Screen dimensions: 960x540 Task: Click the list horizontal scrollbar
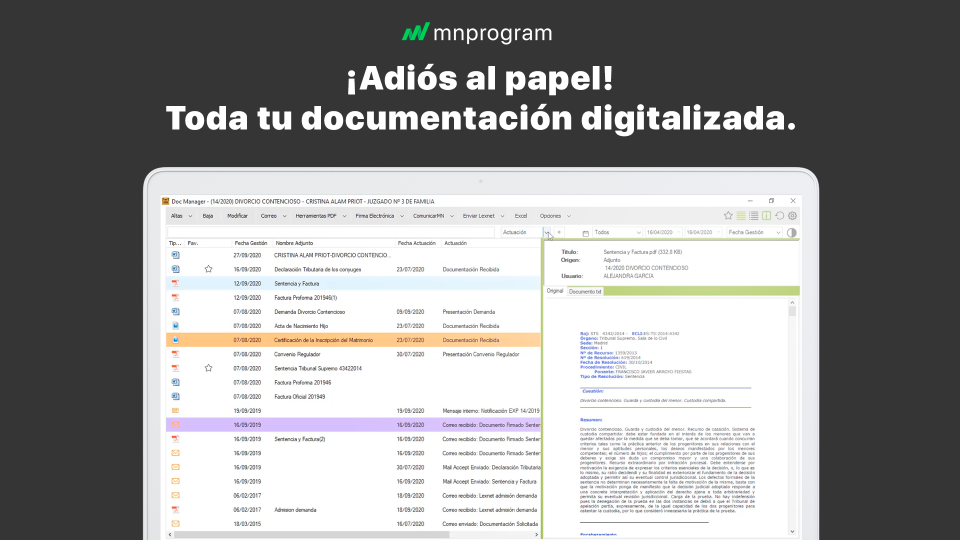[x=312, y=534]
